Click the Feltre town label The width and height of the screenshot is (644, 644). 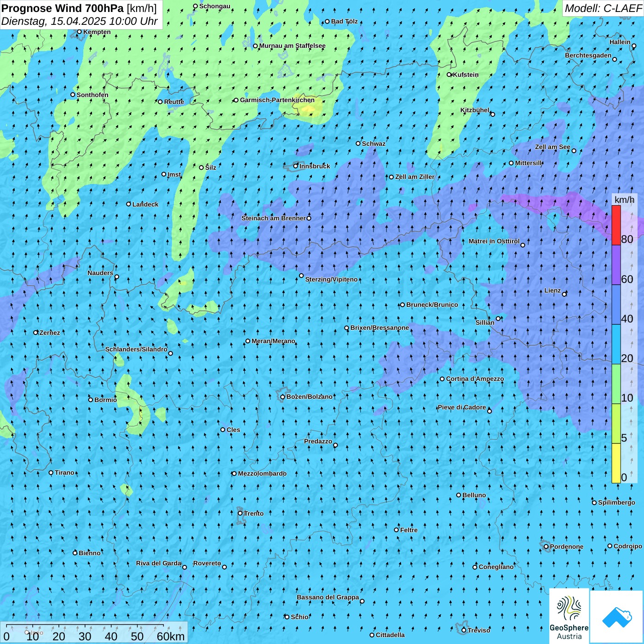pos(409,530)
